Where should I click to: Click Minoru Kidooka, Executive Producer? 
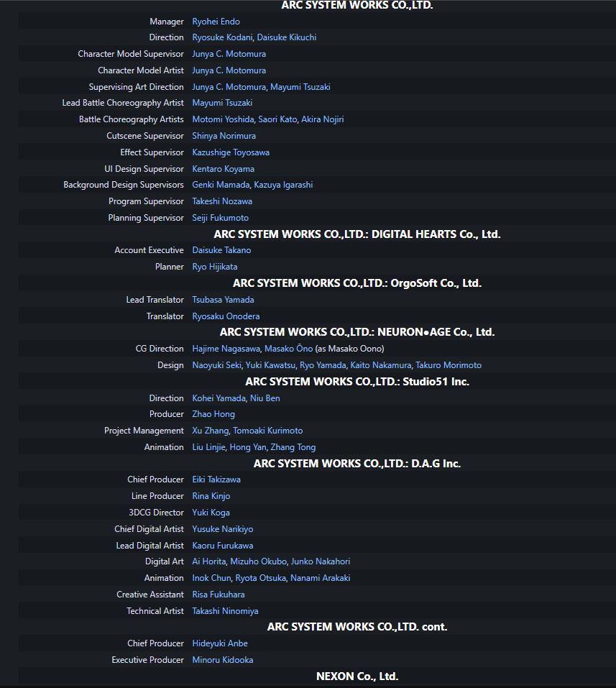coord(222,660)
